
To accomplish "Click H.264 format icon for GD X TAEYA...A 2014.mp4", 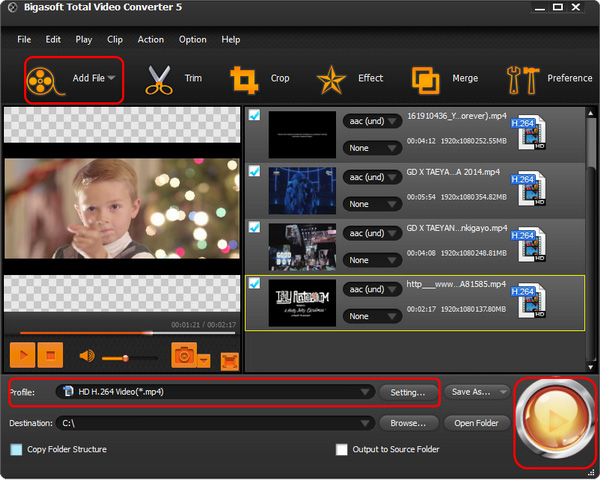I will 529,189.
